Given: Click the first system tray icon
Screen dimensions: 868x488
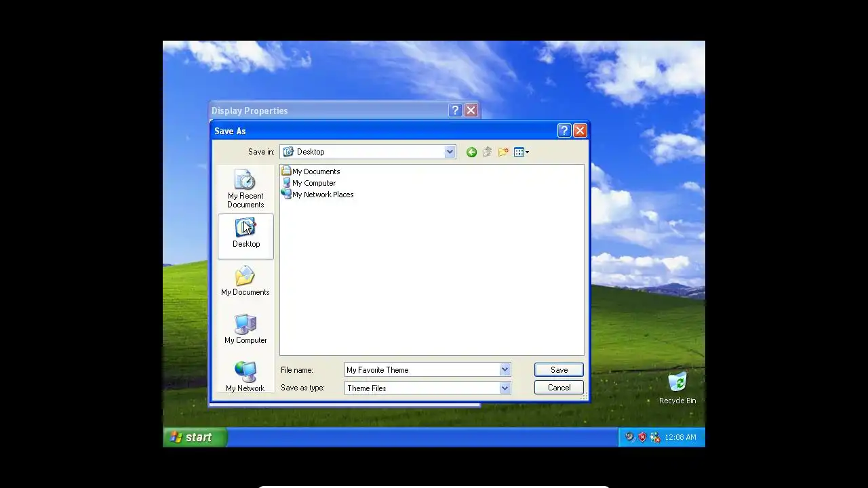Looking at the screenshot, I should (x=630, y=437).
